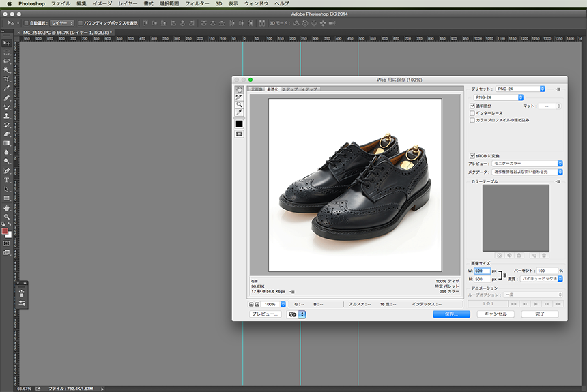Select the Eyedropper tool in main toolbar

6,88
